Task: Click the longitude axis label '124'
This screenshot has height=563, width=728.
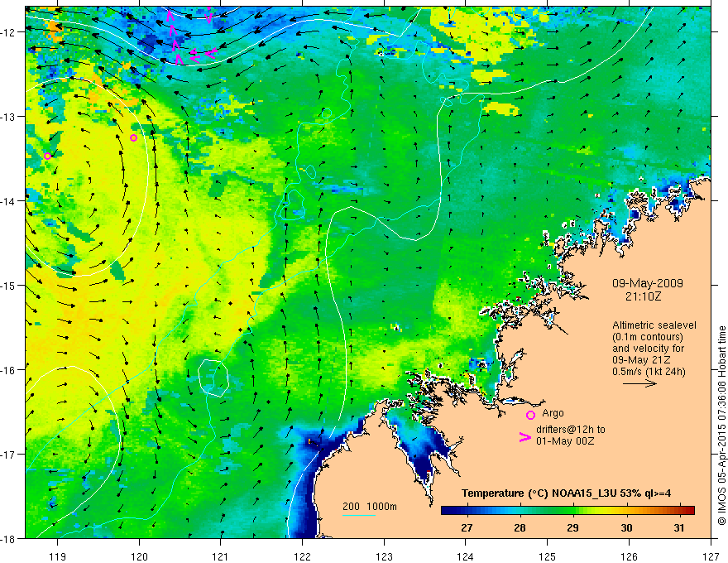Action: [x=466, y=556]
